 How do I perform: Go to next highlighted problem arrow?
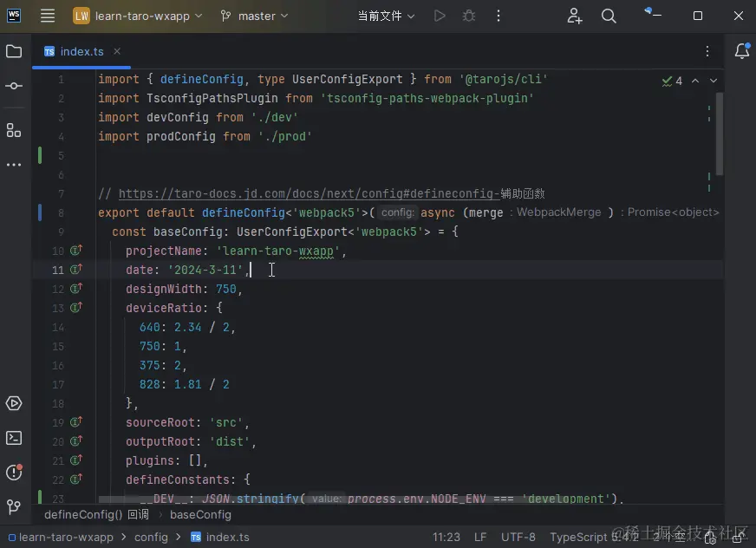714,81
